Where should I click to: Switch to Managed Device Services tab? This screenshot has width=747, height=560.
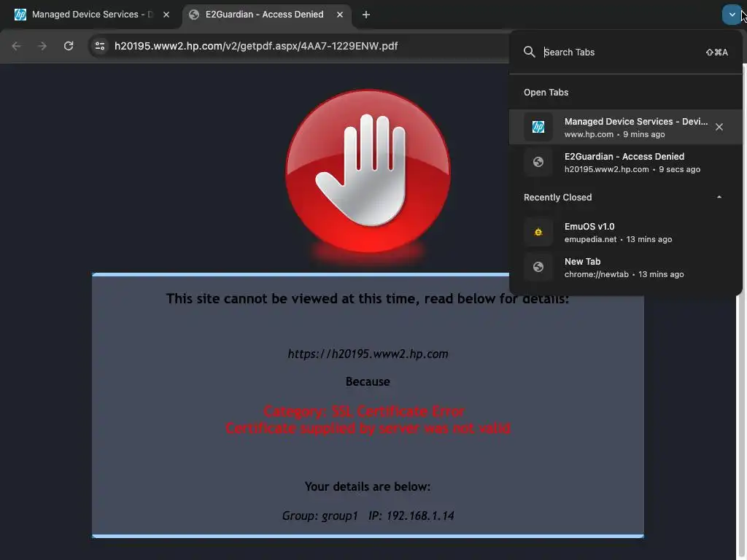pos(93,15)
